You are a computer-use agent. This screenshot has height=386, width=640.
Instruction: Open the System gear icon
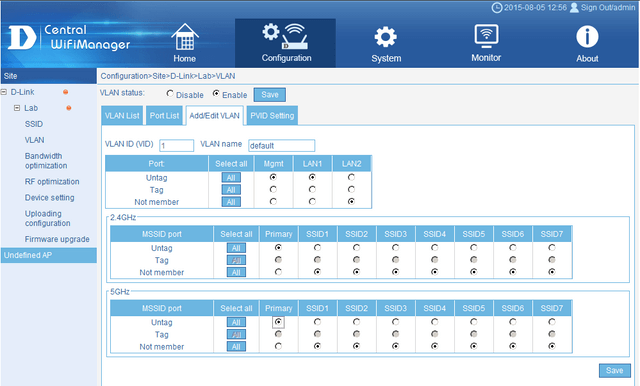[385, 37]
